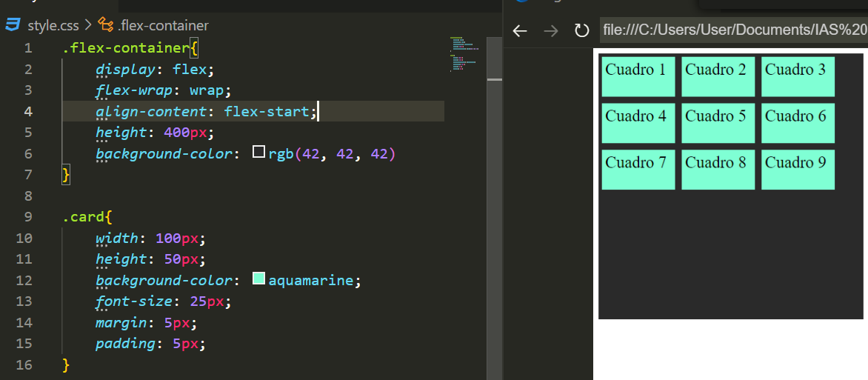Click the browser forward arrow
This screenshot has height=380, width=868.
coord(550,30)
